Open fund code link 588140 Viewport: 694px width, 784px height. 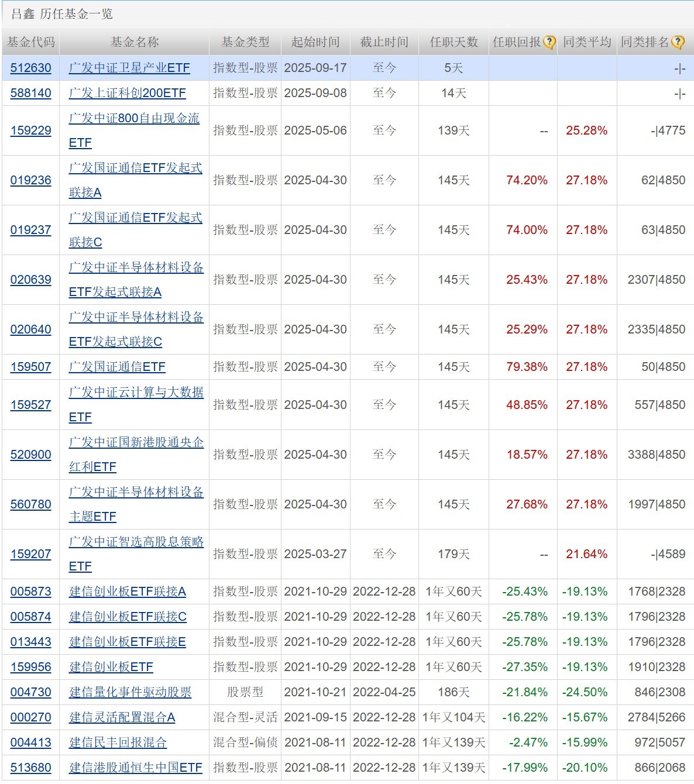(31, 93)
